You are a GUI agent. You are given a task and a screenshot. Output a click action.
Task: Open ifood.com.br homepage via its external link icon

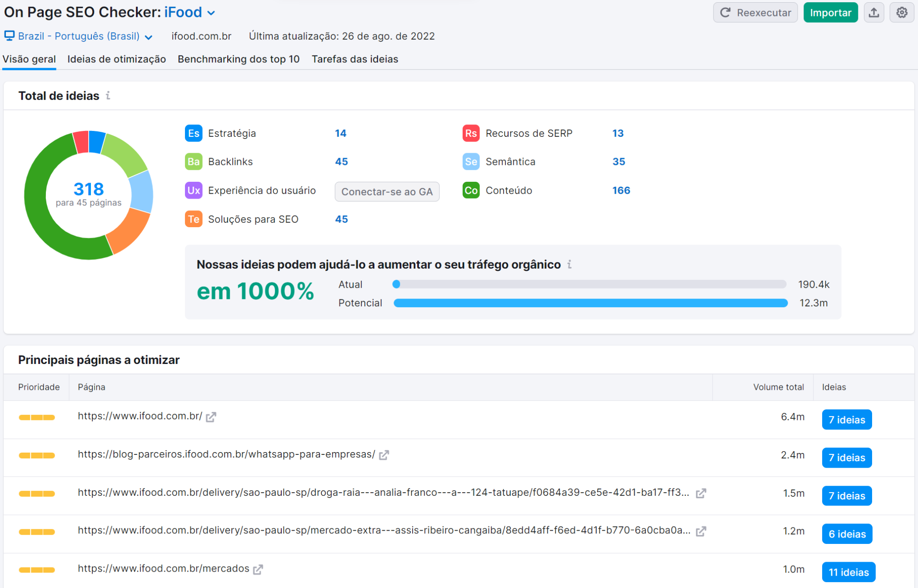[x=211, y=416]
